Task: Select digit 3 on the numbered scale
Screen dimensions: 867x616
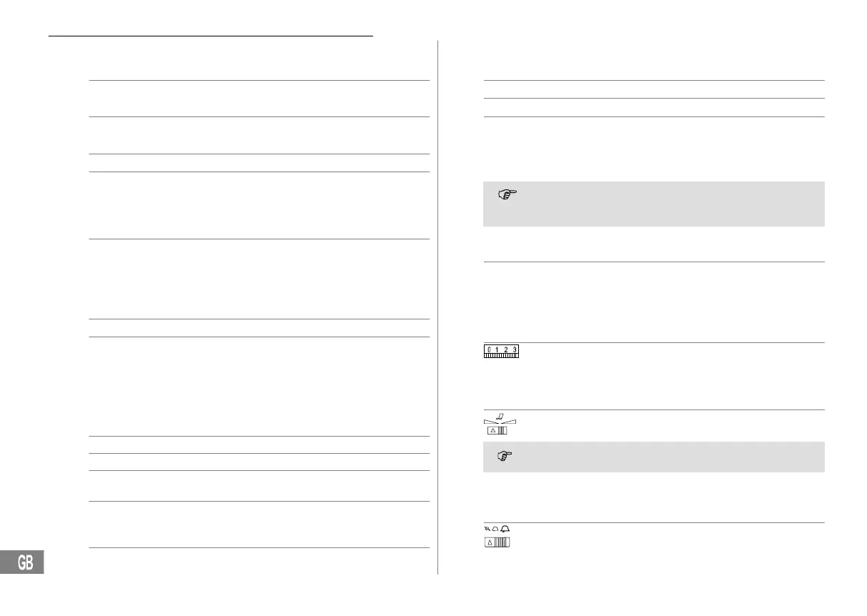Action: click(515, 349)
